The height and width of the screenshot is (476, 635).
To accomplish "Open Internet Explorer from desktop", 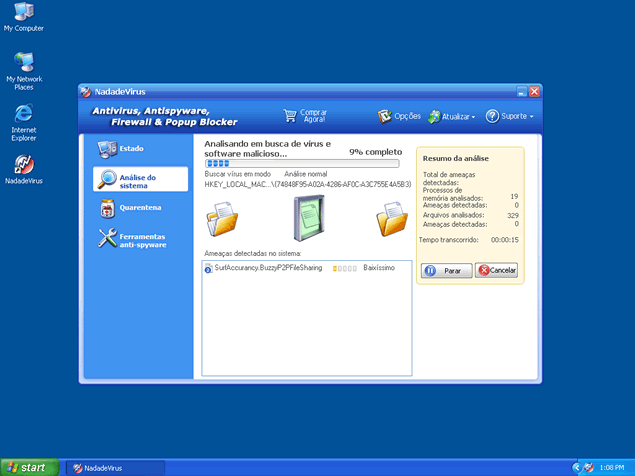I will [24, 120].
